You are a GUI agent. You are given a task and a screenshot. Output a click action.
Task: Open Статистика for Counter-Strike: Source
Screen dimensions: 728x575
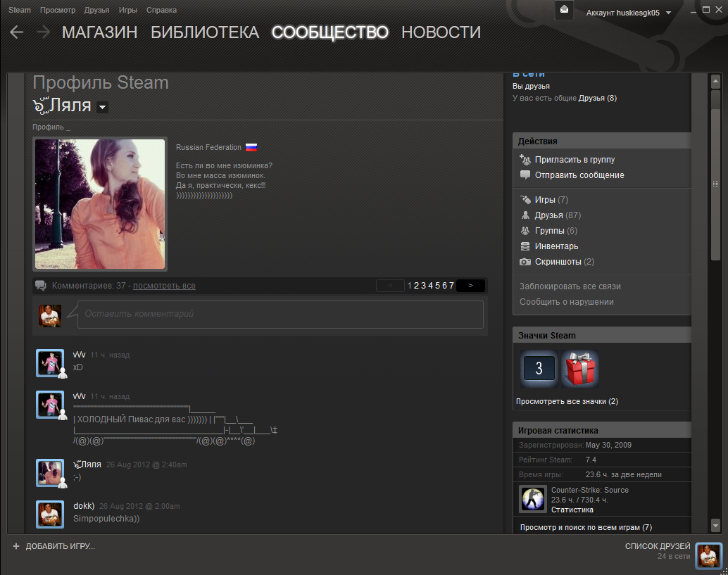[572, 510]
